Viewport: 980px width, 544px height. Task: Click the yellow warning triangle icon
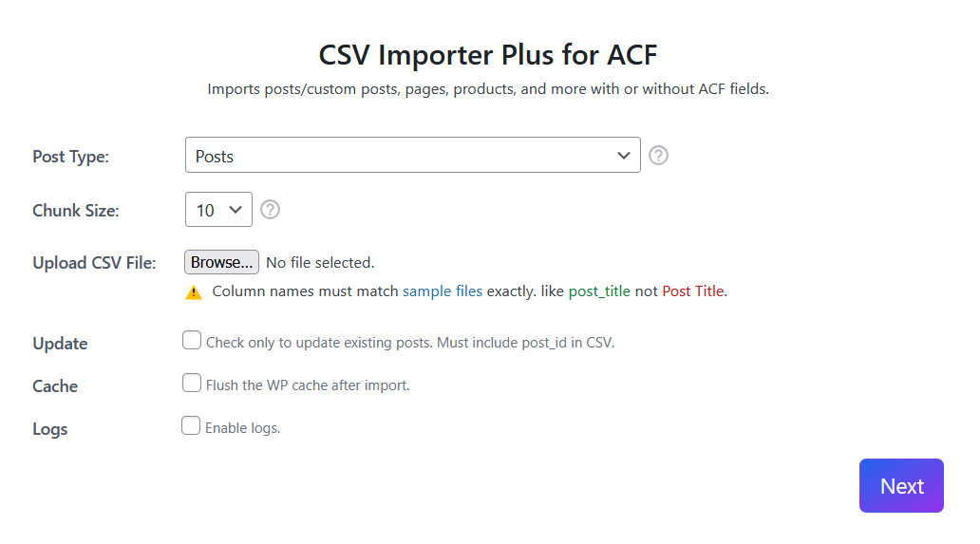[x=194, y=292]
